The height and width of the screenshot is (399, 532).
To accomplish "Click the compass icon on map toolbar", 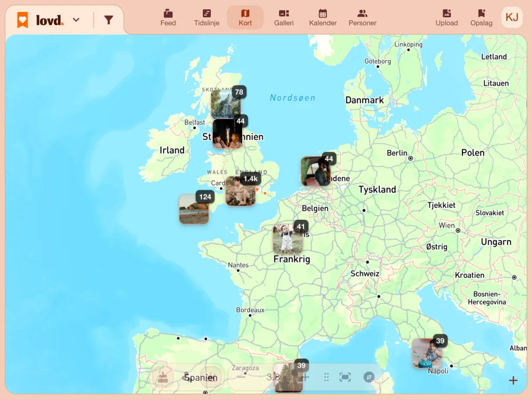I will (x=369, y=377).
